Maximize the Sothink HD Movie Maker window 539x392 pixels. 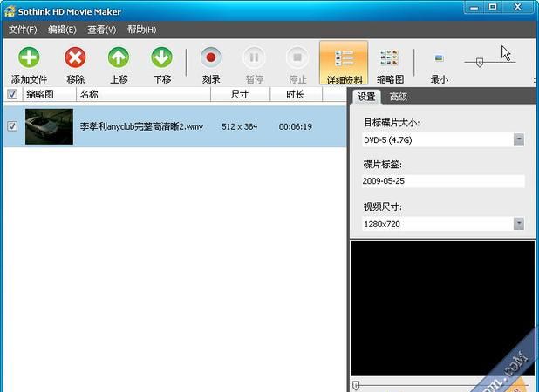[x=493, y=7]
